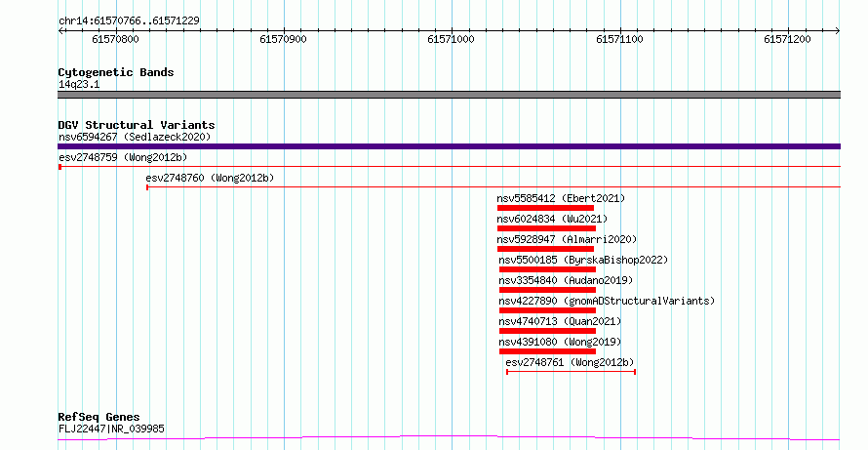
Task: Open the esv2748759 (Wong2012b) variant label
Action: click(123, 157)
